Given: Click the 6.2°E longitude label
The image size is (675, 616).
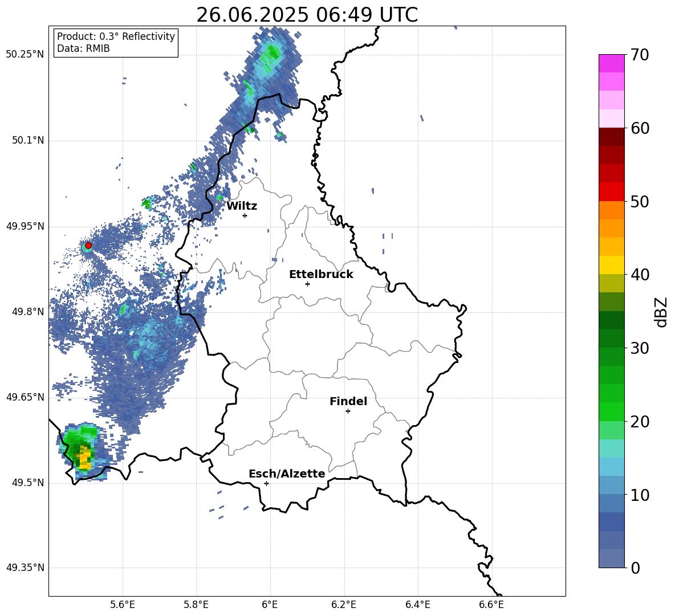Looking at the screenshot, I should [344, 605].
